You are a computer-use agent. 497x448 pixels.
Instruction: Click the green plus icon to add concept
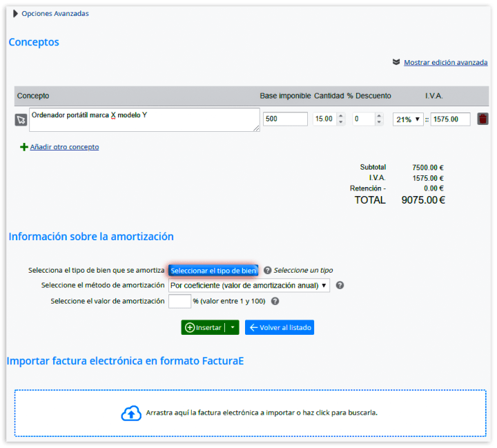(23, 147)
